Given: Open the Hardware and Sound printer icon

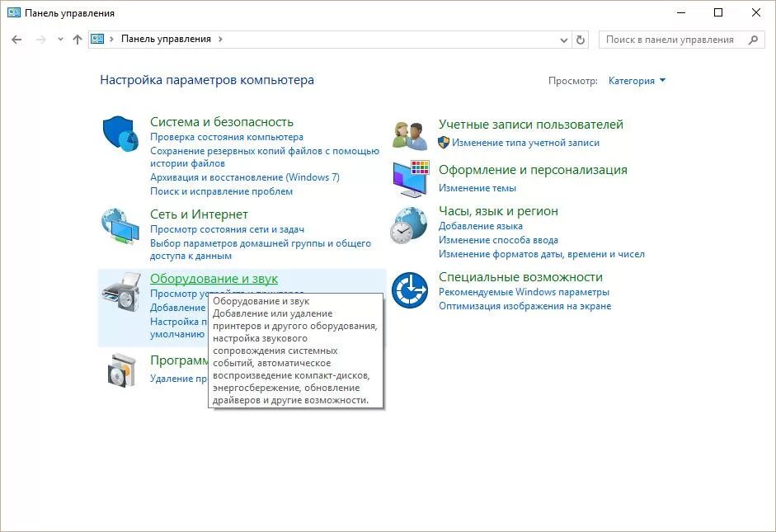Looking at the screenshot, I should coord(121,292).
